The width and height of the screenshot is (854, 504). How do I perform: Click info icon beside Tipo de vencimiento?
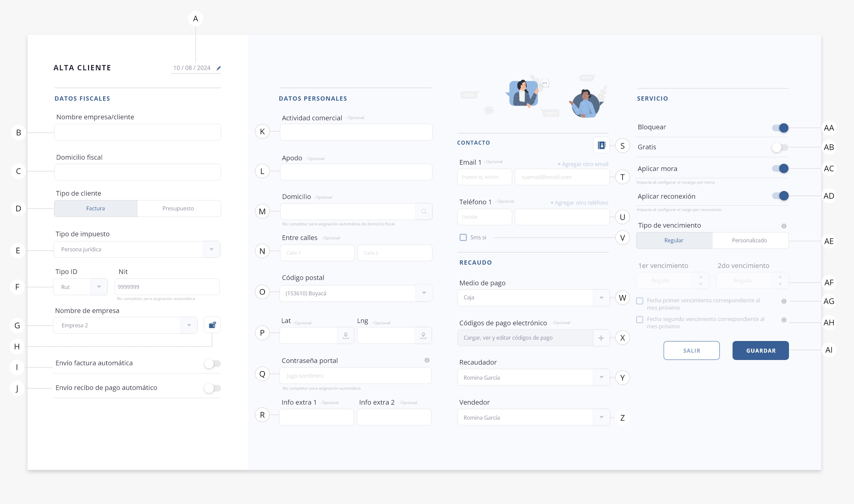[784, 226]
